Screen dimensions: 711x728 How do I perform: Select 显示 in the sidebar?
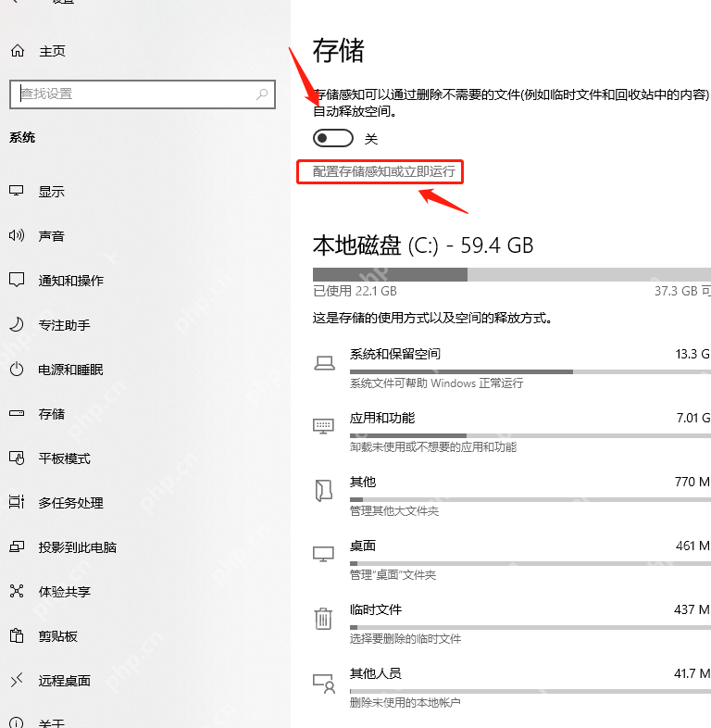[52, 192]
